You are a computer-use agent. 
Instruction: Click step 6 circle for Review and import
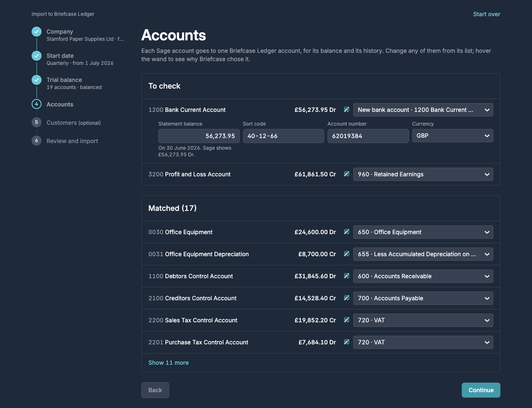coord(37,141)
